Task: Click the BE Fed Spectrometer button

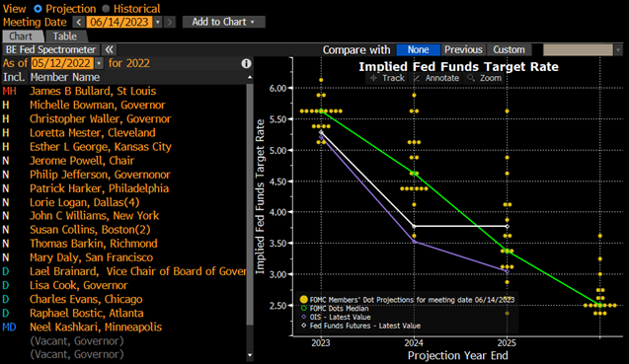Action: pyautogui.click(x=51, y=49)
